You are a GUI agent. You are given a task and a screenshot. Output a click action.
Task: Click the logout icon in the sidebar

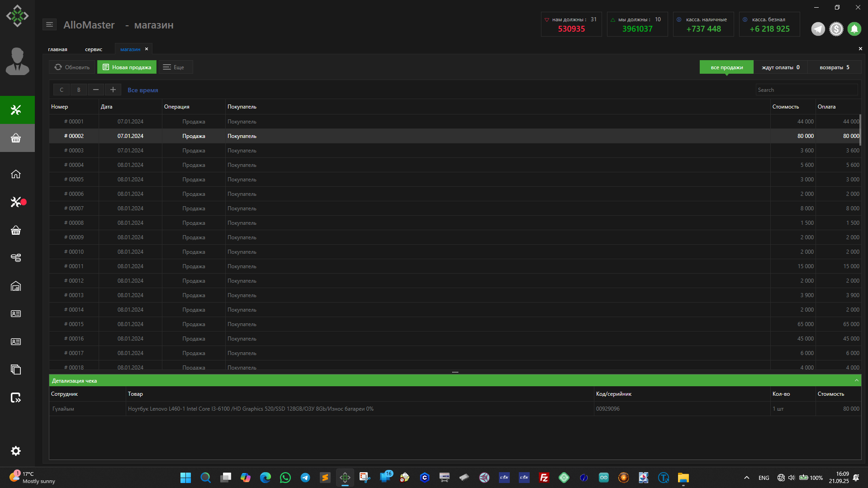point(16,398)
